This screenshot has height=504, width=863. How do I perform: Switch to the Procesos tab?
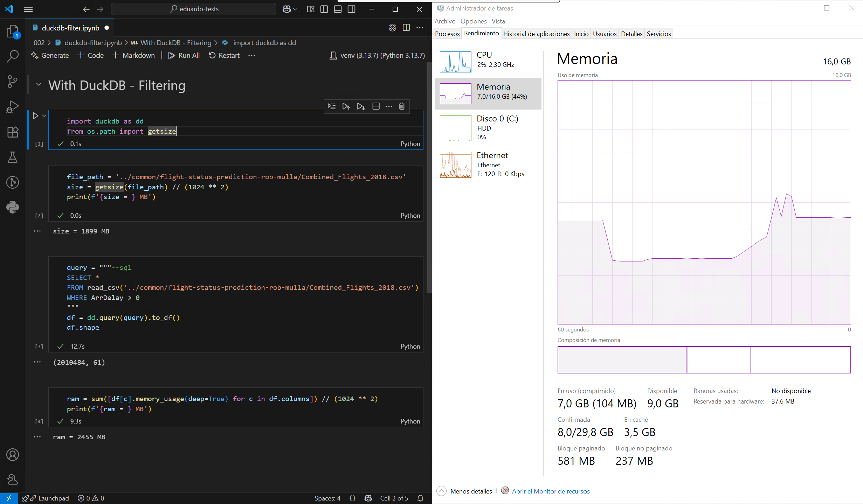[447, 33]
